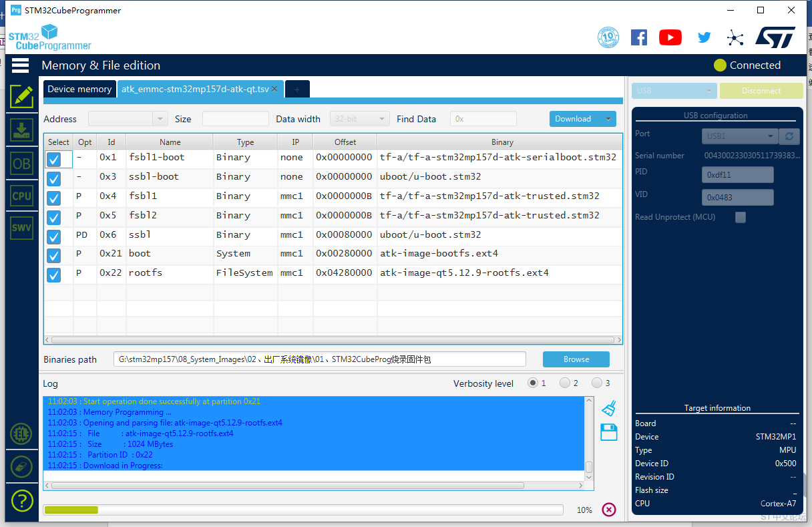Select the Memory & File edition pencil icon

[21, 97]
